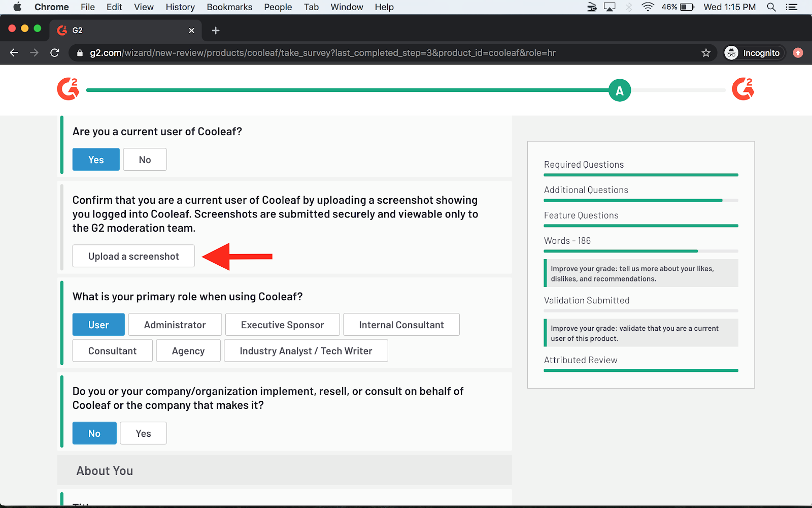Click the red update icon in Chrome toolbar
812x508 pixels.
pos(798,53)
